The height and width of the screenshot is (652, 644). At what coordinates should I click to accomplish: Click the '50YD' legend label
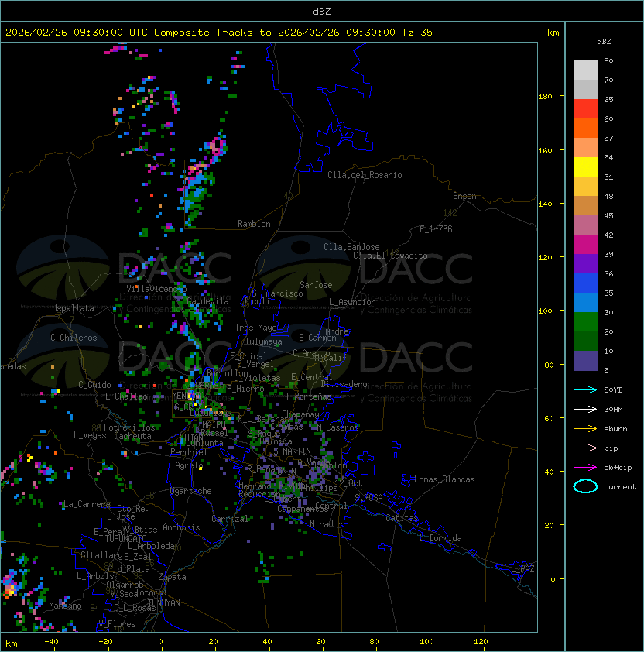(613, 390)
